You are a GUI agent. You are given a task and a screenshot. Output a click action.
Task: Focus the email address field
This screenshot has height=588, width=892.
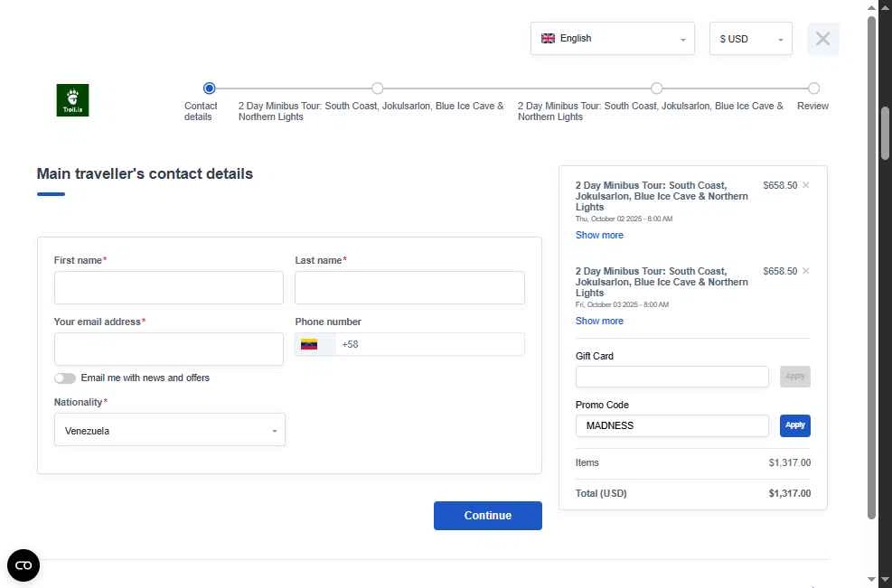coord(168,350)
